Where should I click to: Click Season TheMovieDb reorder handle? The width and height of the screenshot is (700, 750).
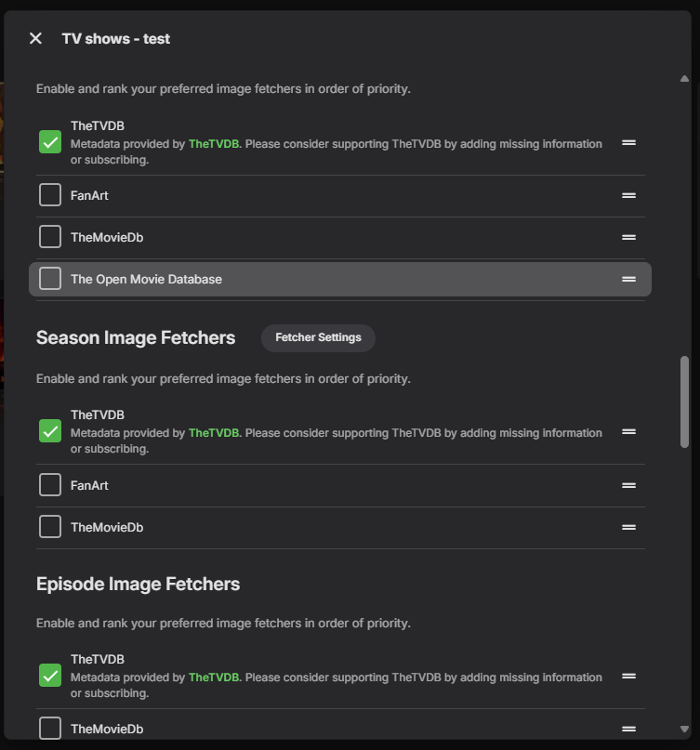click(628, 527)
